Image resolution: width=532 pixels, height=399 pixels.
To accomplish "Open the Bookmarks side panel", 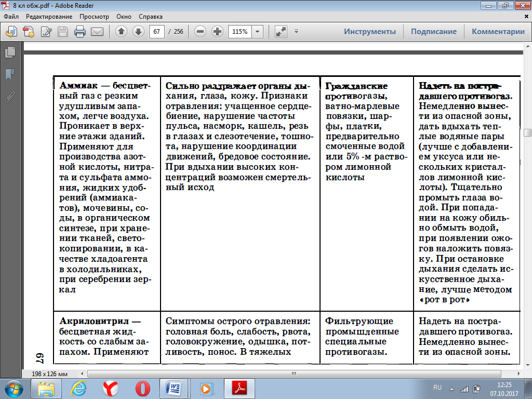I will (9, 74).
